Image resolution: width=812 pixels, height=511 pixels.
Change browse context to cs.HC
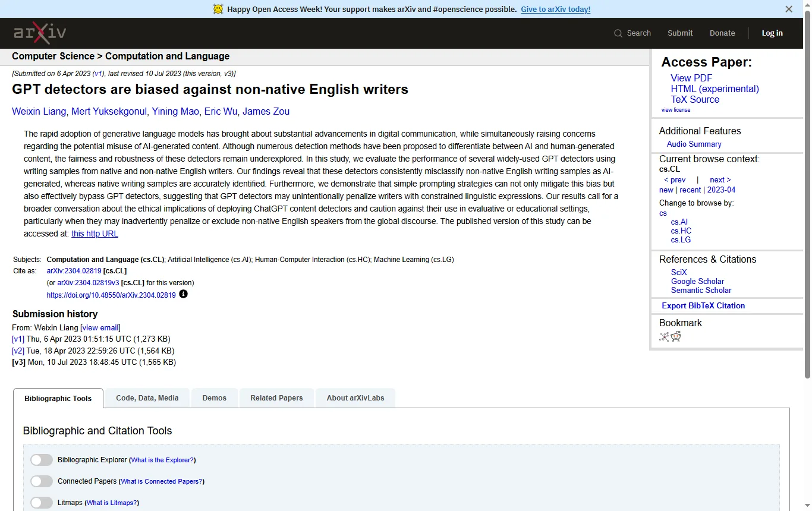coord(681,231)
